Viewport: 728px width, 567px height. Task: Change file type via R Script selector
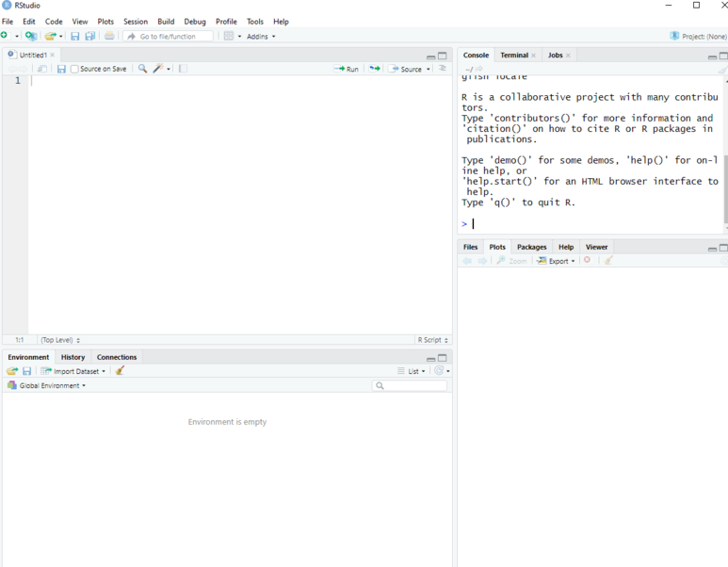(x=432, y=340)
